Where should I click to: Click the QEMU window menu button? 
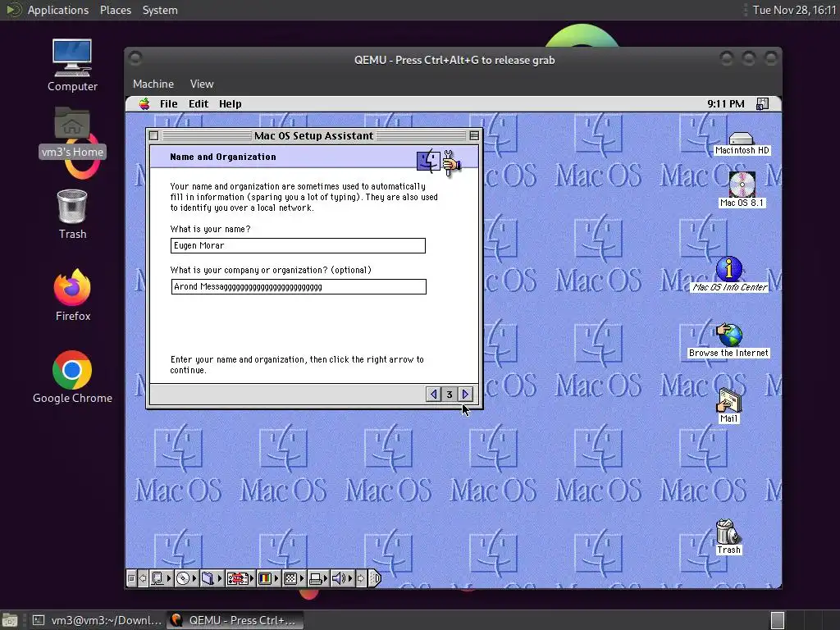pos(135,58)
